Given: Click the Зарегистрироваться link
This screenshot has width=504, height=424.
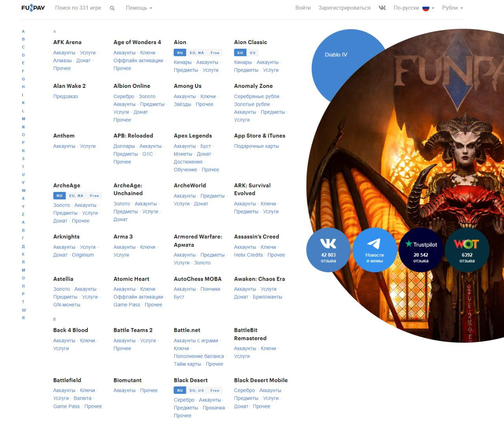Looking at the screenshot, I should point(344,8).
